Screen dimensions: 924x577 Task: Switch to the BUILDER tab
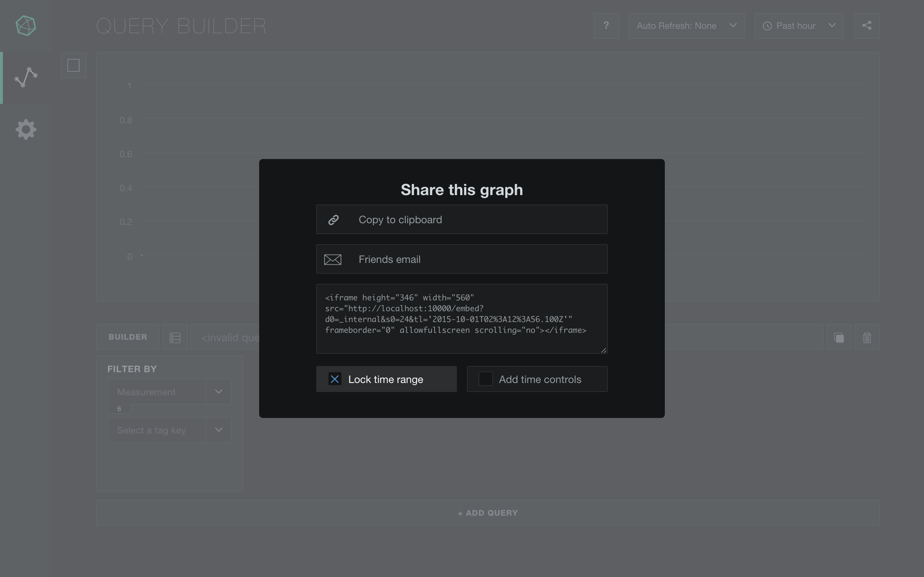(x=127, y=337)
